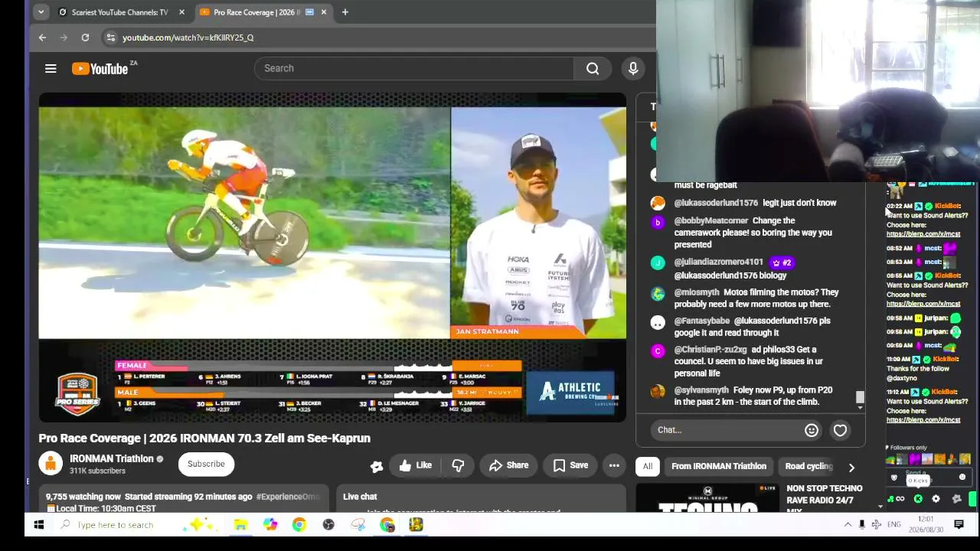Click the green Kicks icon in Kick chat
This screenshot has width=980, height=551.
click(x=918, y=500)
